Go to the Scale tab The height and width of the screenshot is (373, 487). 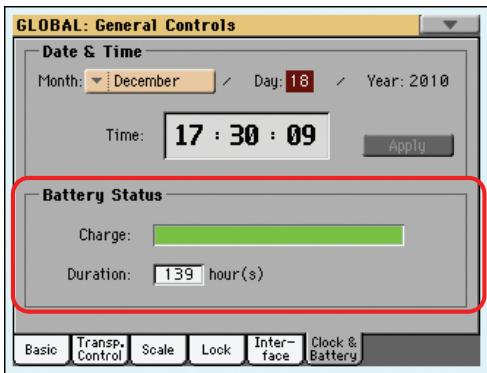pos(158,350)
